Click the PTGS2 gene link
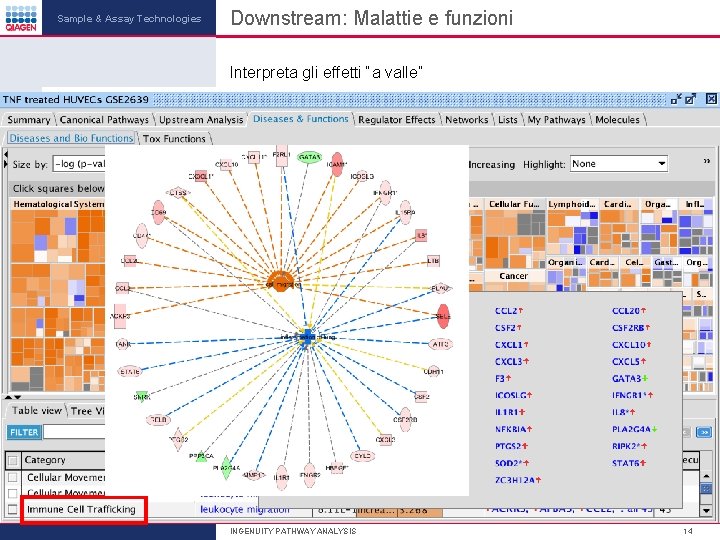Viewport: 720px width, 540px height. pyautogui.click(x=508, y=446)
